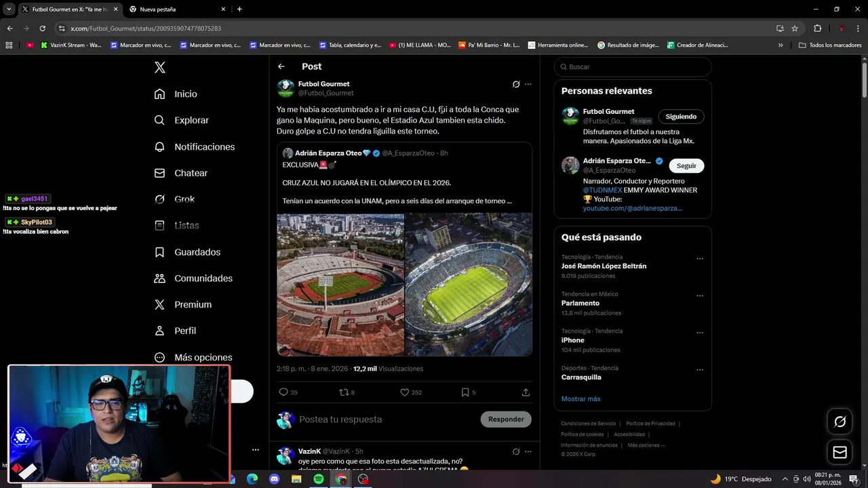Open Discord from the taskbar
This screenshot has width=868, height=488.
[274, 479]
